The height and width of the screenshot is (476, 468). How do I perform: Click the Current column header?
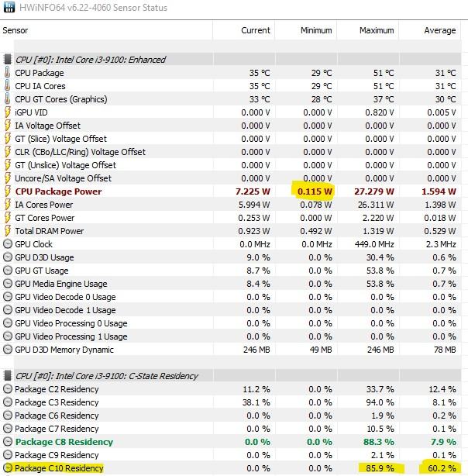point(256,30)
